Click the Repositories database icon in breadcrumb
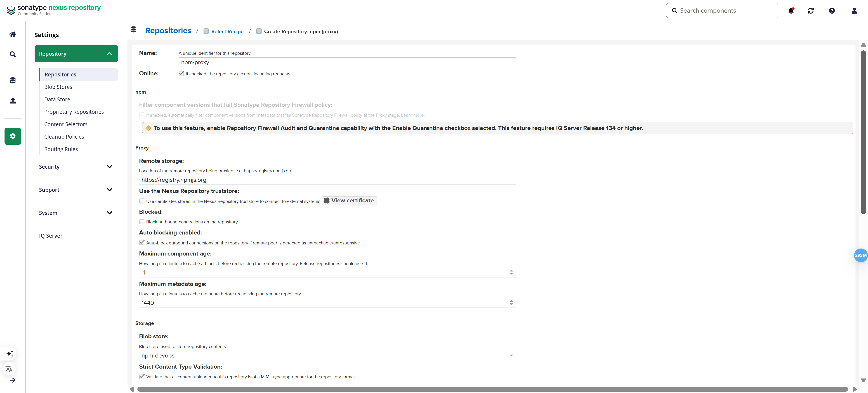The width and height of the screenshot is (868, 393). (x=133, y=30)
